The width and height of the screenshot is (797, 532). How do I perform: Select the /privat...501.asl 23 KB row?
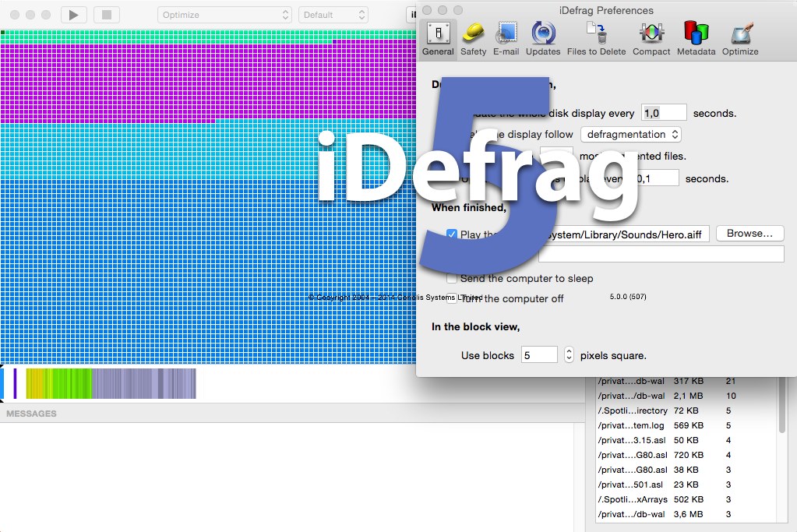tap(686, 484)
